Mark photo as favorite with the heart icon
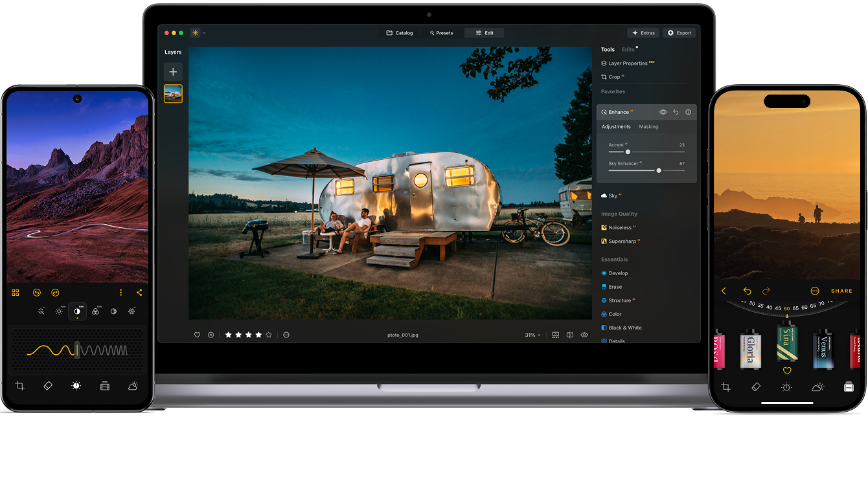 197,335
